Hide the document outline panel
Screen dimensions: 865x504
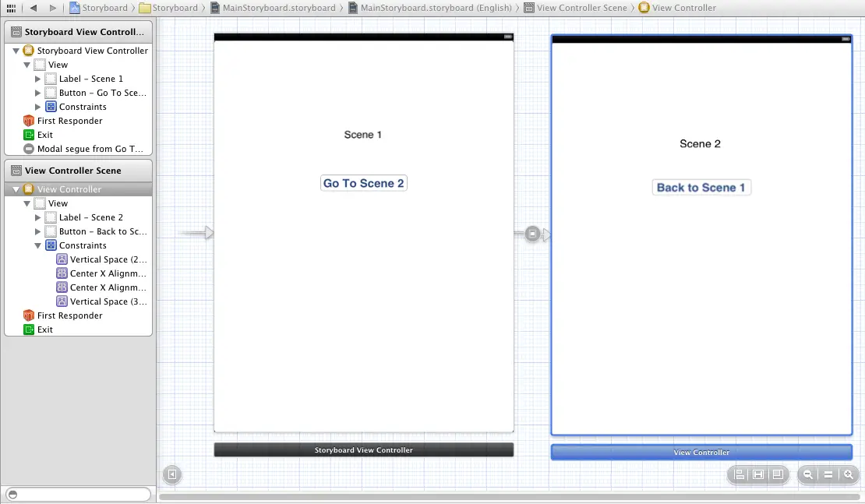(172, 474)
